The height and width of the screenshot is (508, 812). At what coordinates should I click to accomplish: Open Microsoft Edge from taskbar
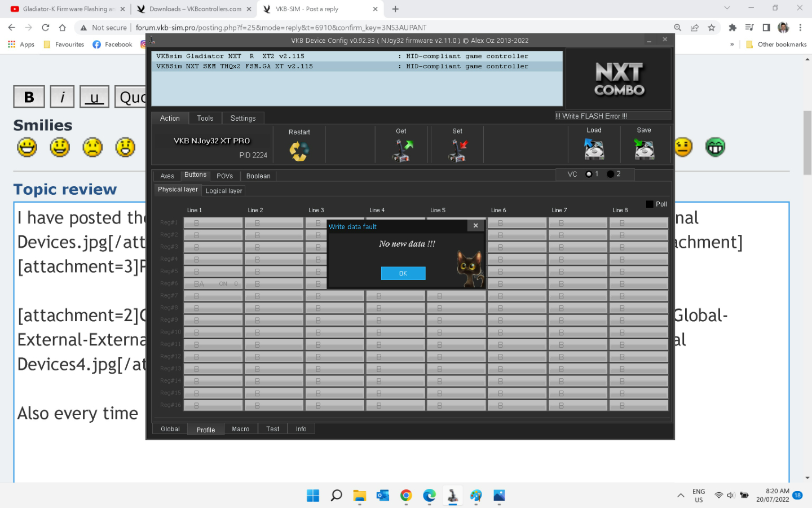[429, 496]
